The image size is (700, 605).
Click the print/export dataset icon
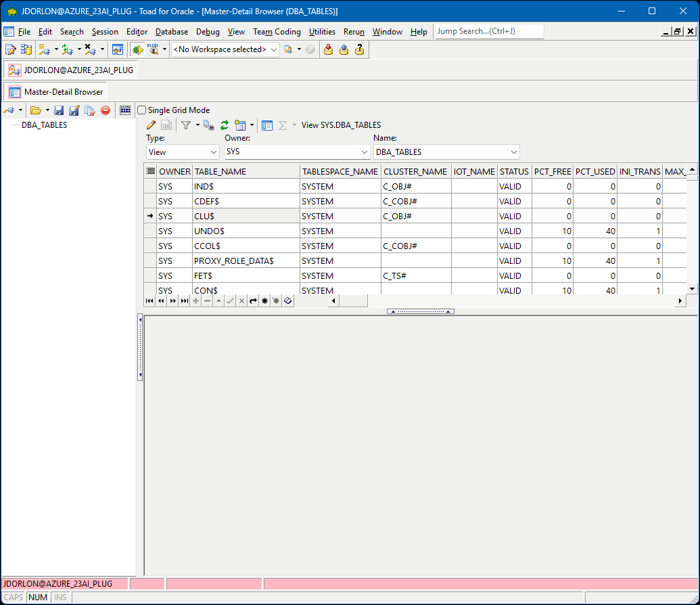(x=209, y=125)
